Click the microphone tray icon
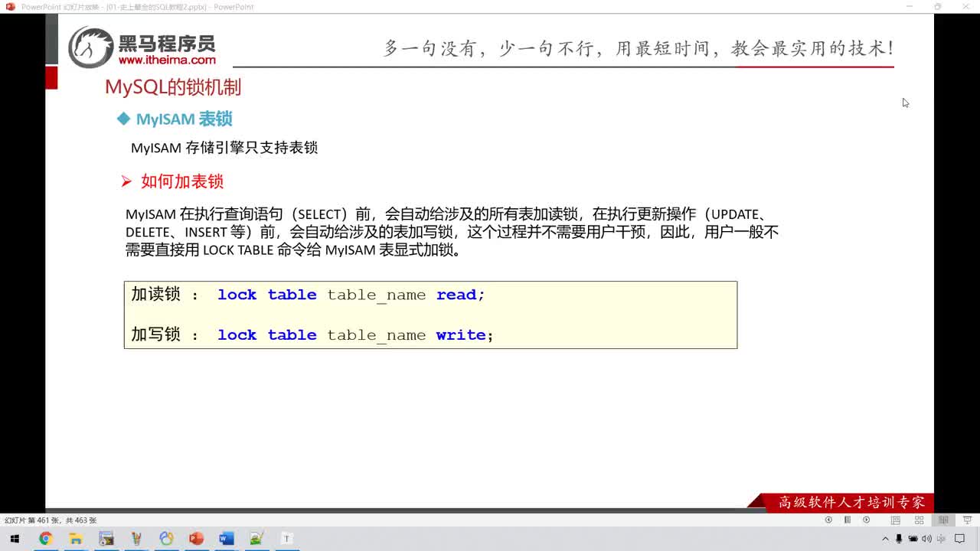 [x=899, y=539]
